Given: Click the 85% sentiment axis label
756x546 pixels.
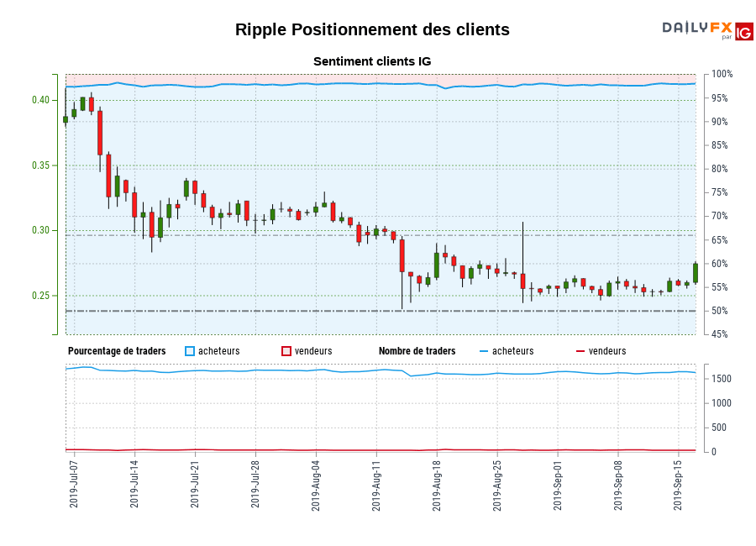Looking at the screenshot, I should click(x=720, y=145).
